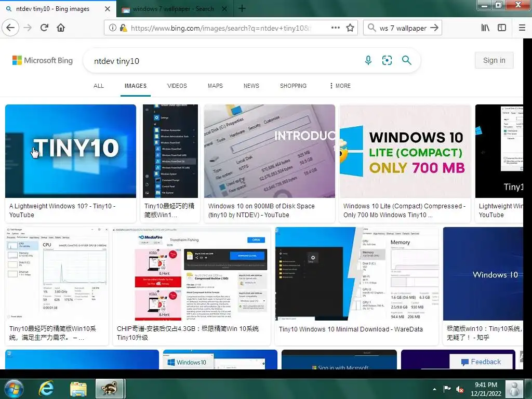Close the windows 7 wallpaper tab
Viewport: 532px width, 399px height.
[x=224, y=9]
